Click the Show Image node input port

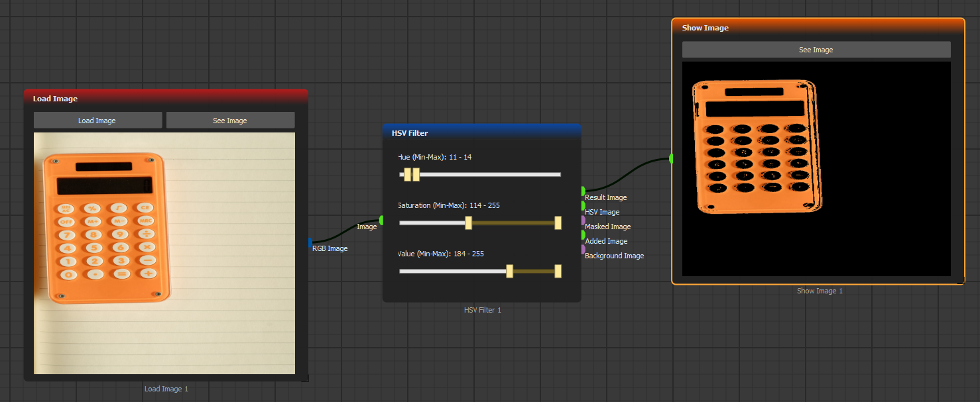point(672,158)
